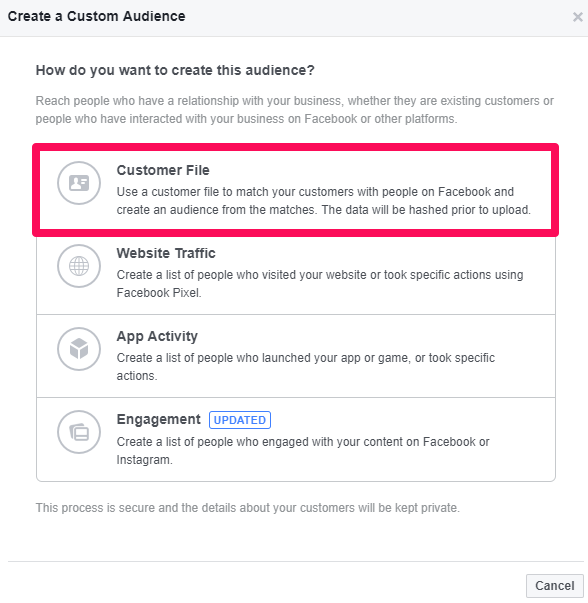Click the UPDATED badge next to Engagement
Viewport: 588px width, 603px height.
click(240, 420)
